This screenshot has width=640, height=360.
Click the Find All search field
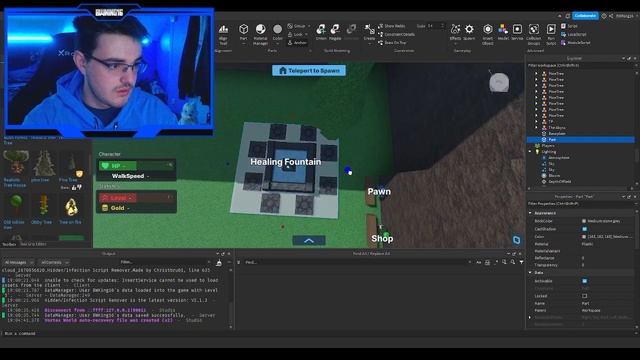(357, 262)
